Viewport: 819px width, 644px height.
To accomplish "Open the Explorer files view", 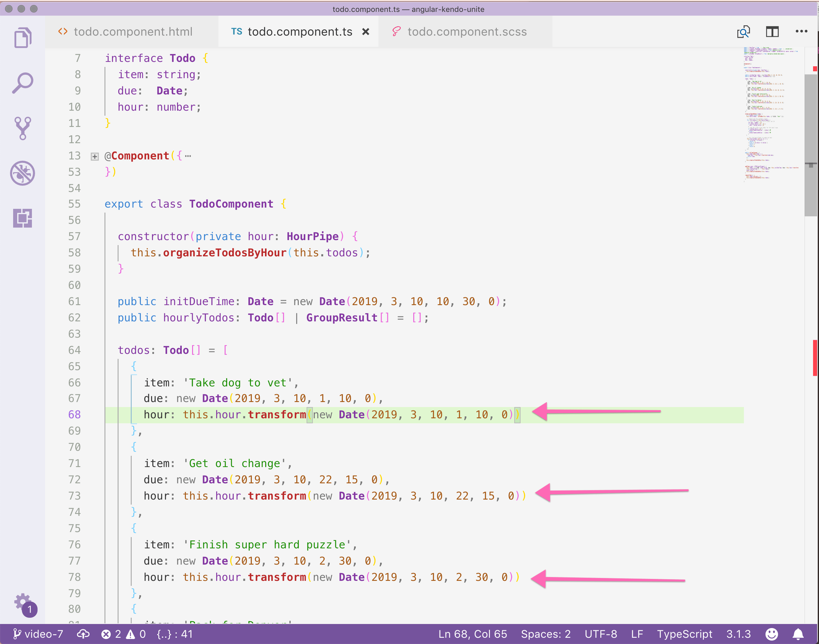I will 23,38.
